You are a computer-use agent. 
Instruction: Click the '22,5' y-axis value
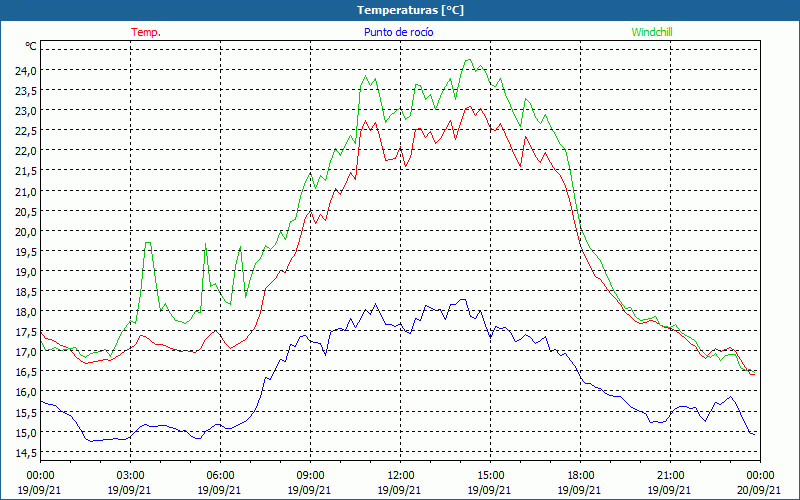[25, 131]
